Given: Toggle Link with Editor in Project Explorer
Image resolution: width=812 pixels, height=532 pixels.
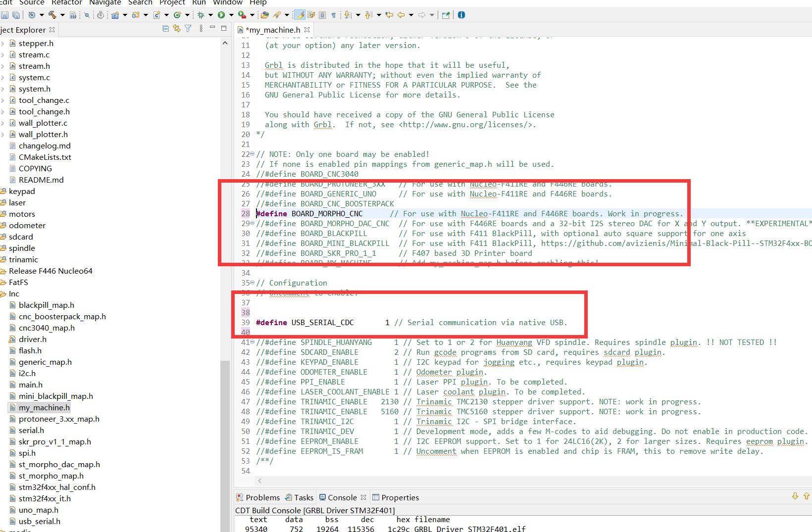Looking at the screenshot, I should click(x=177, y=29).
